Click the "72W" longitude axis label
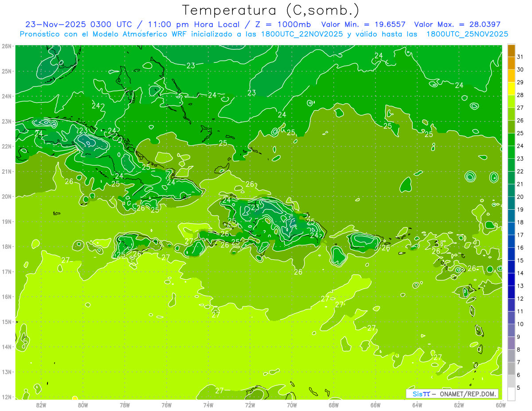The width and height of the screenshot is (532, 411). (250, 405)
